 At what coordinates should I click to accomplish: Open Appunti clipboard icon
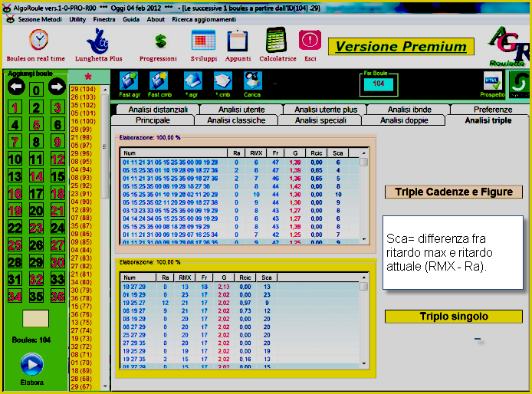[238, 41]
